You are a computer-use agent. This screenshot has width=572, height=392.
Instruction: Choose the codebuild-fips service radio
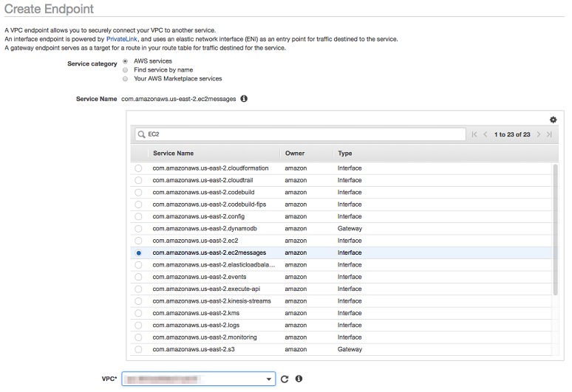[x=138, y=204]
